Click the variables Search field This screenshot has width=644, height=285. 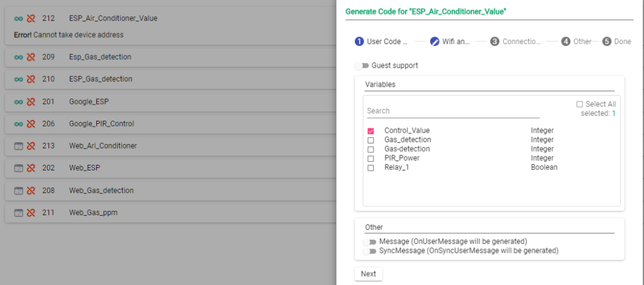(453, 111)
